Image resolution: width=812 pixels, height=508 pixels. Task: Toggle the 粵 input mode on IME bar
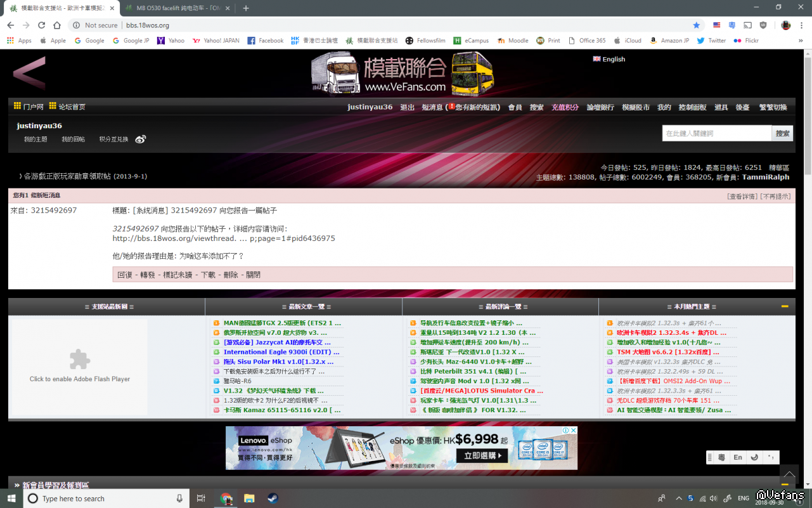pyautogui.click(x=722, y=457)
